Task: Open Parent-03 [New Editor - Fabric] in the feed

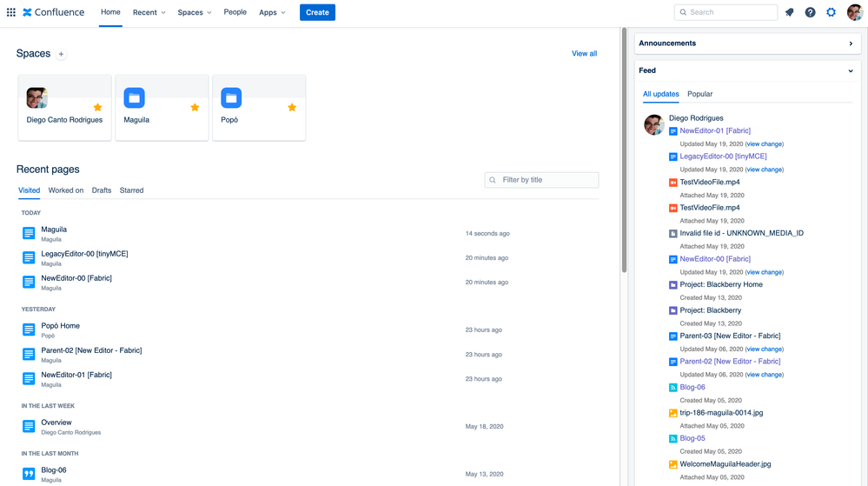Action: tap(730, 336)
